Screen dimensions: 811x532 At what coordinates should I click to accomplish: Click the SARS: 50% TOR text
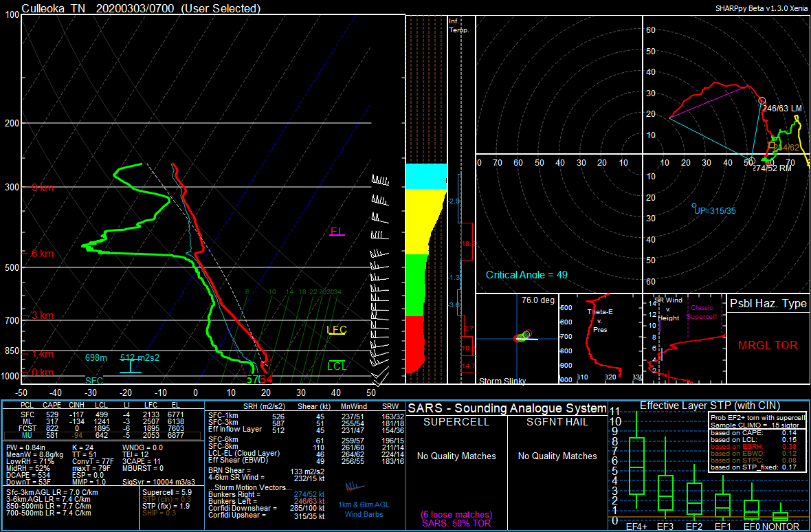(456, 524)
